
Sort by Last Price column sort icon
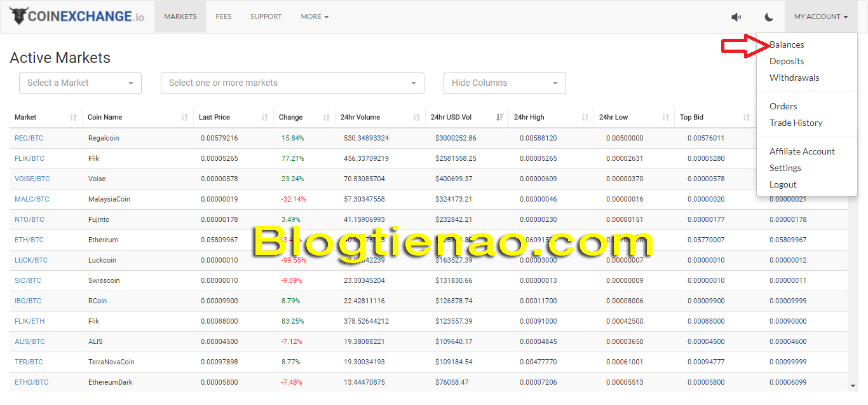[x=265, y=118]
